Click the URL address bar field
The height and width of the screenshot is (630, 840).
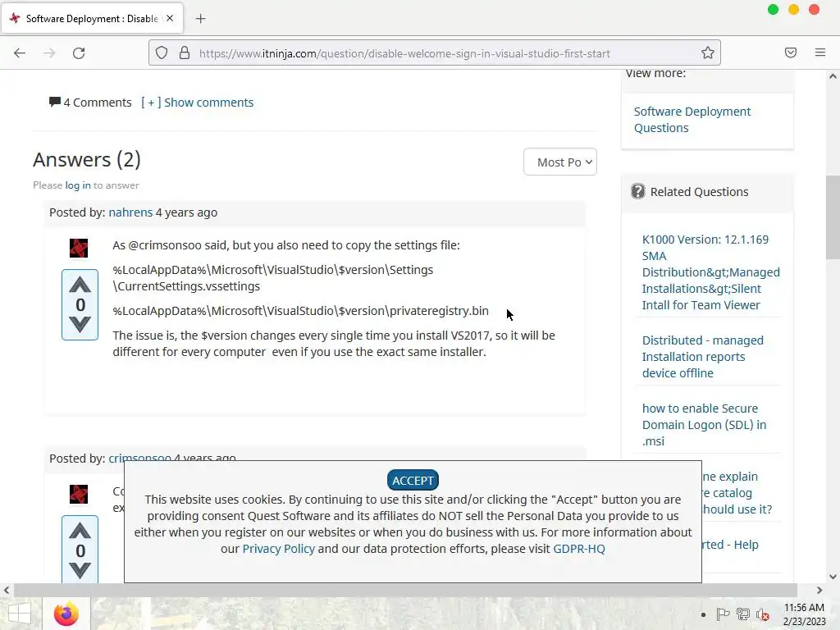[435, 53]
